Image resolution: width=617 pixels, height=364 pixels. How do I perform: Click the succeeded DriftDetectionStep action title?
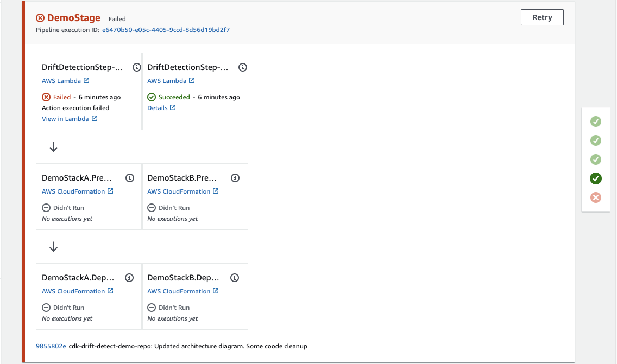click(x=188, y=67)
